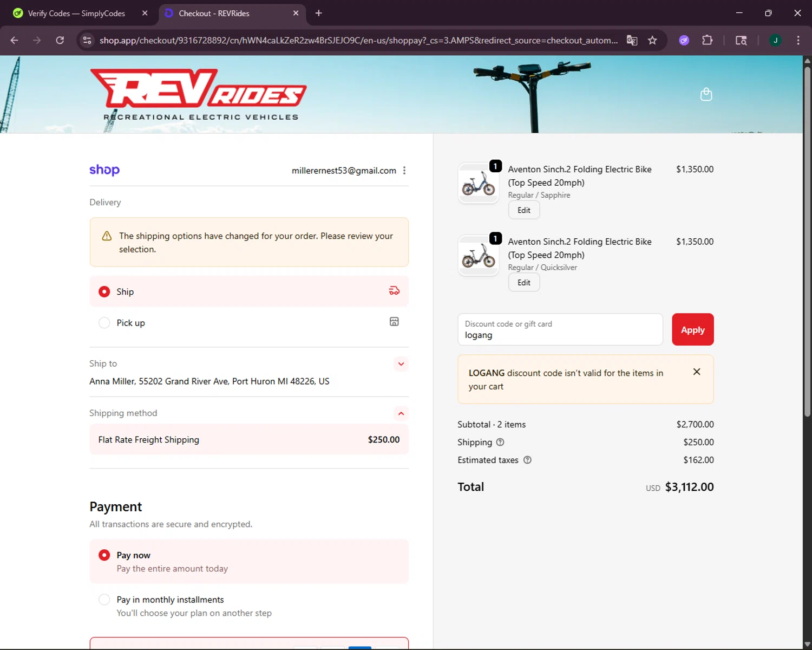
Task: Click the email millerernest53@gmail.com
Action: pos(344,171)
